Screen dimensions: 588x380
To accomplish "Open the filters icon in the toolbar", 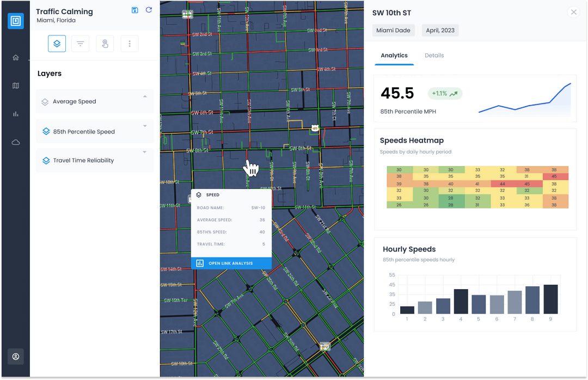I will pos(80,44).
